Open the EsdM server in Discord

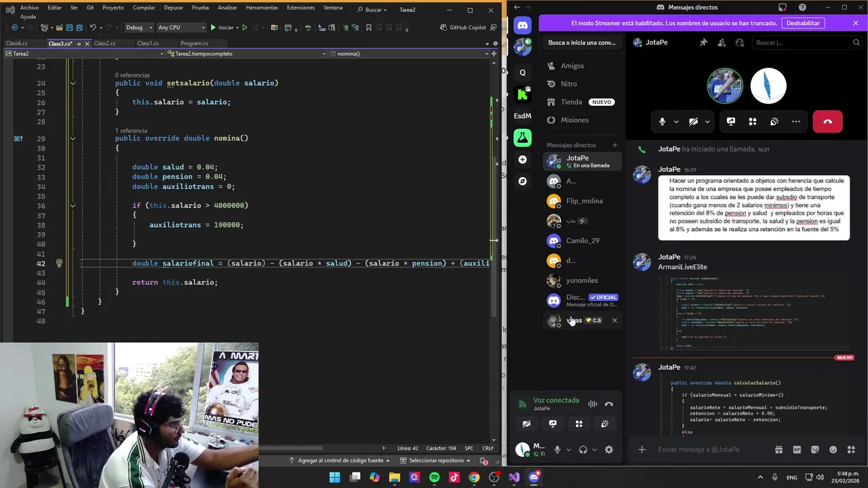522,116
